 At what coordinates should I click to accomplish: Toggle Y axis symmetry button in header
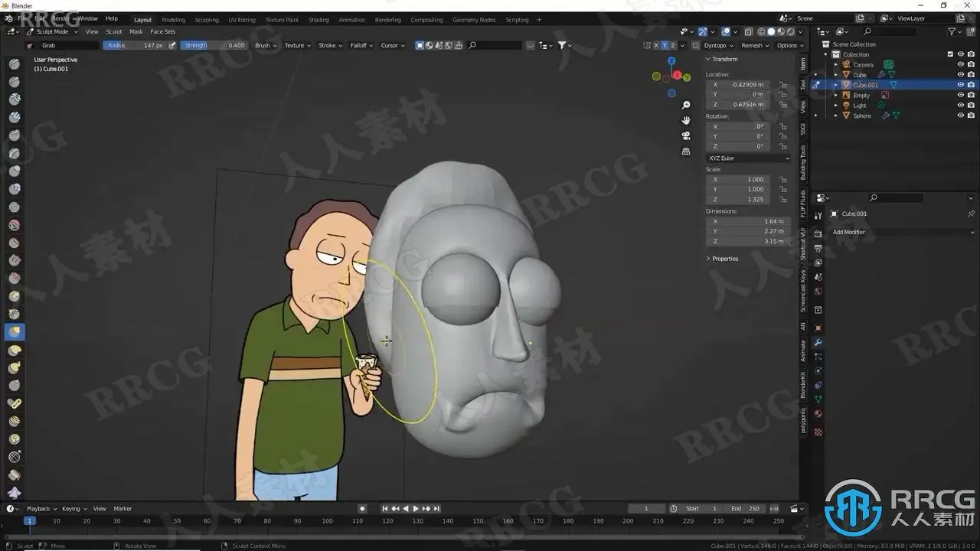[x=665, y=45]
